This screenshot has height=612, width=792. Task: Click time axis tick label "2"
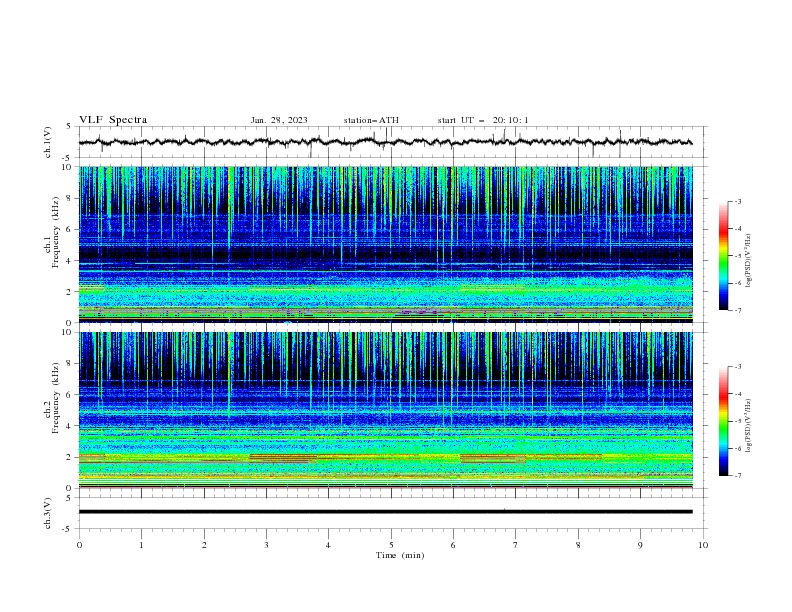click(204, 545)
